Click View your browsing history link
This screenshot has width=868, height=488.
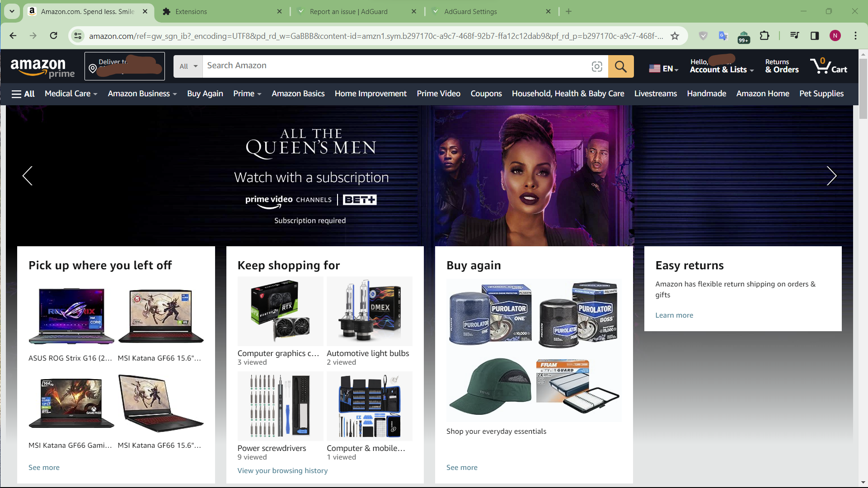282,470
